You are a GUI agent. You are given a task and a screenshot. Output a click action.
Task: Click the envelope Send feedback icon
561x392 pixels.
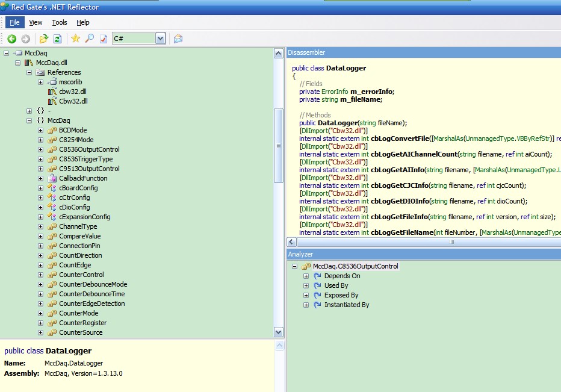[178, 39]
